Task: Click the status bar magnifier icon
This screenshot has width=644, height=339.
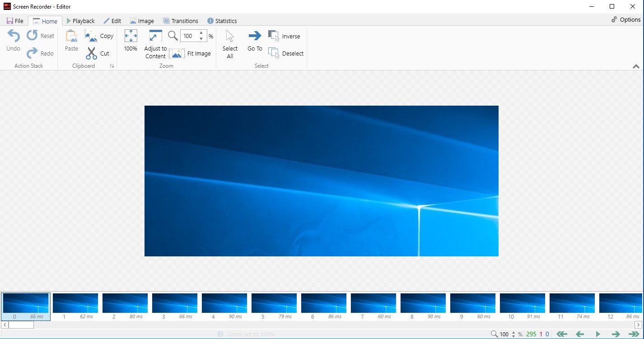Action: pyautogui.click(x=495, y=334)
